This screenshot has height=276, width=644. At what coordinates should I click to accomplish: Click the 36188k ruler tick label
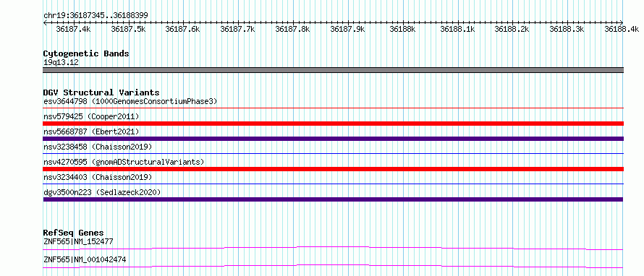coord(403,29)
